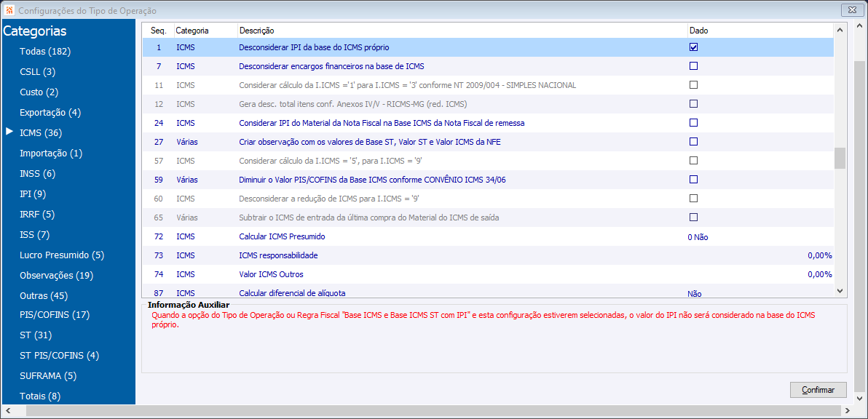Select category Observações (19)
868x419 pixels.
pos(57,275)
